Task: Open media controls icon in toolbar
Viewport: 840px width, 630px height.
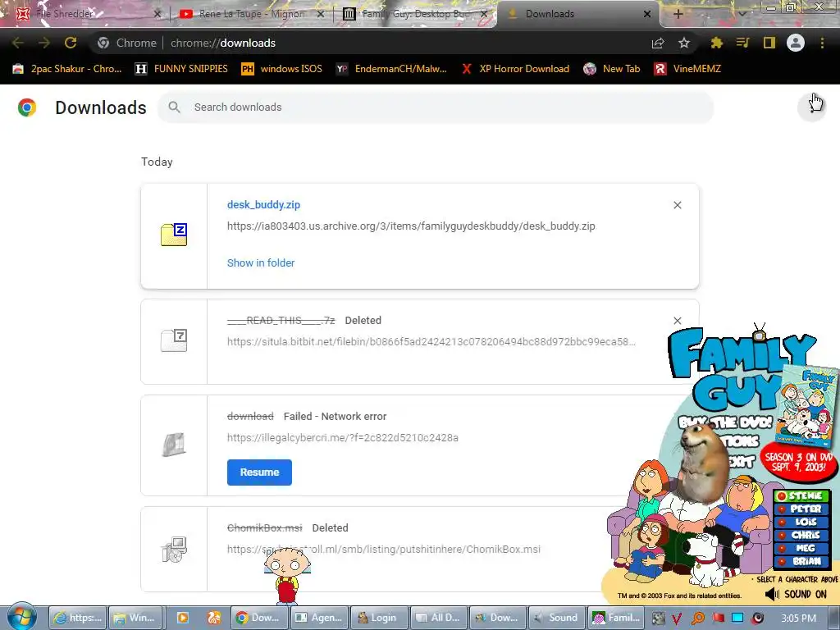Action: pos(742,43)
